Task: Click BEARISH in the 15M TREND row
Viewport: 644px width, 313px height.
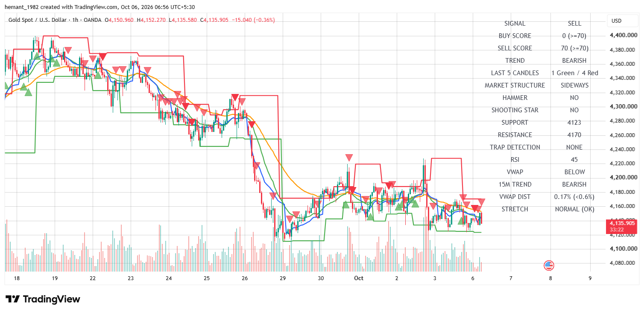Action: [x=574, y=184]
